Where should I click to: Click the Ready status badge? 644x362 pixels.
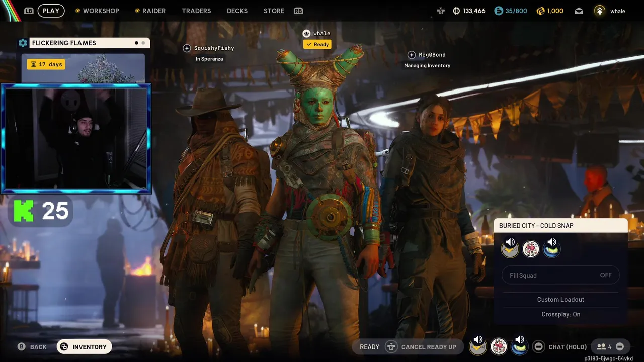coord(317,44)
